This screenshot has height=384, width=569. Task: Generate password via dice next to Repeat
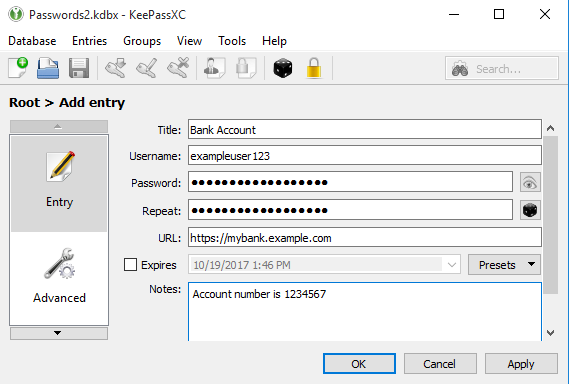(530, 210)
